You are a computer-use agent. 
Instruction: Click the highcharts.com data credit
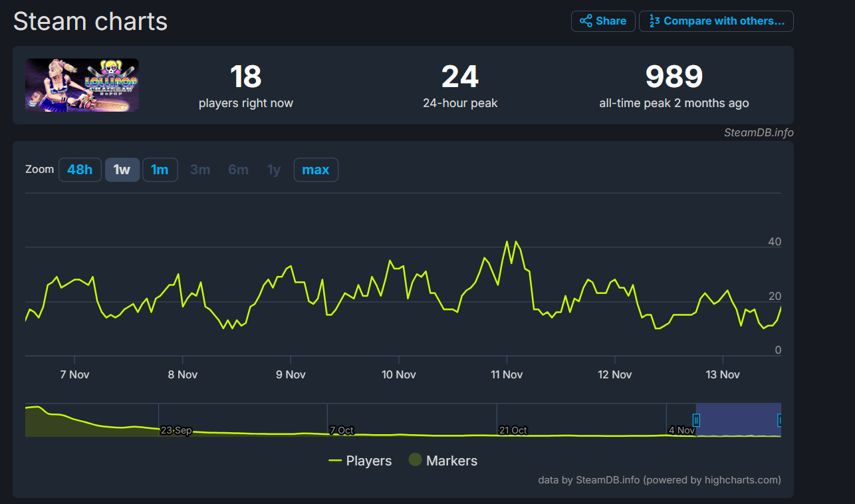point(660,479)
